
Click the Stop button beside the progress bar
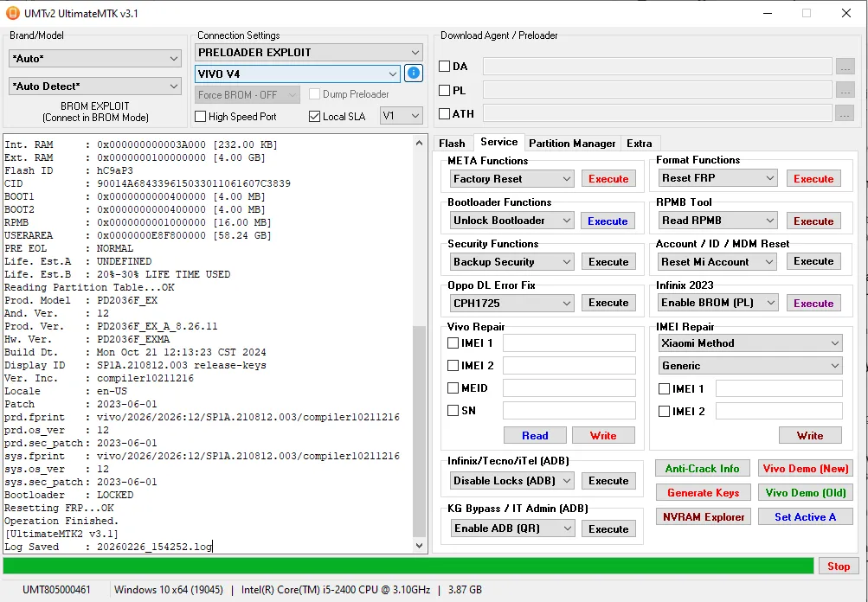tap(838, 566)
